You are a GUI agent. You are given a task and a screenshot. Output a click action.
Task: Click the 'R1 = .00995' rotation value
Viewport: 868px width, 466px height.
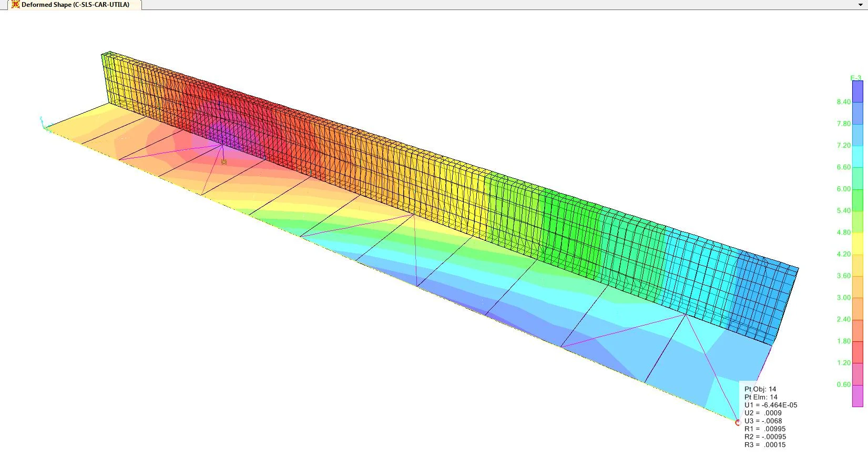pos(765,429)
